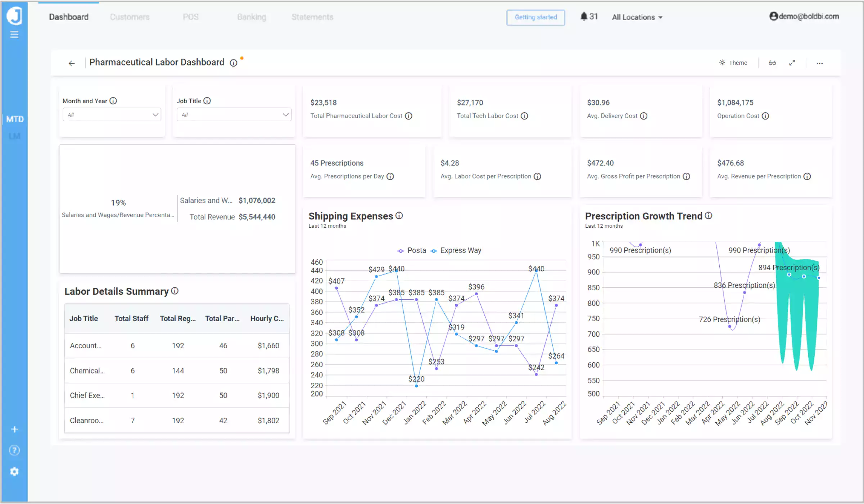This screenshot has width=864, height=504.
Task: Click the Getting started button
Action: pyautogui.click(x=535, y=17)
